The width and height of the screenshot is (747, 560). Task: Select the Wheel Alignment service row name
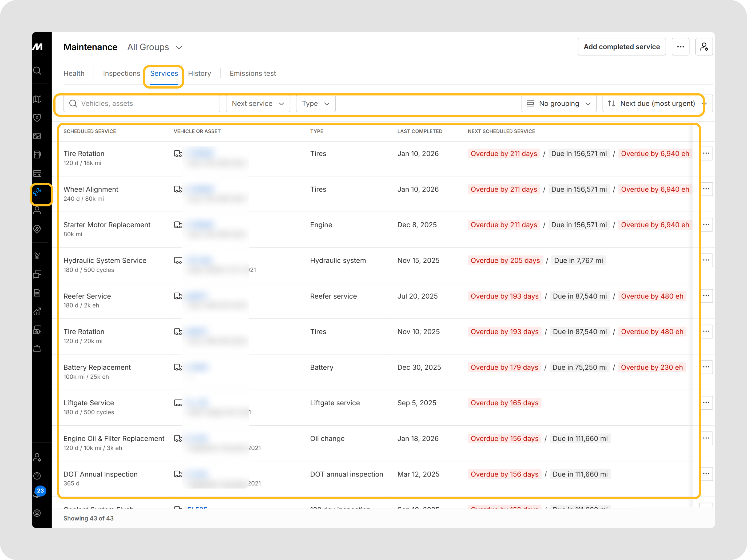pyautogui.click(x=91, y=189)
